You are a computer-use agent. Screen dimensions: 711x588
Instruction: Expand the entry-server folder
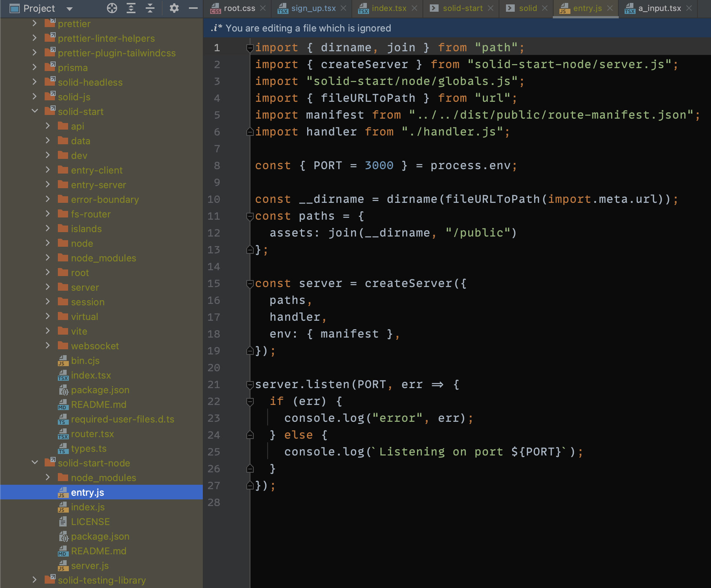click(x=48, y=185)
